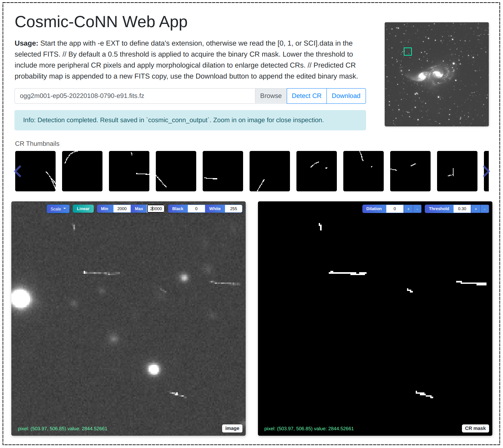503x448 pixels.
Task: Click the green selection box in overview image
Action: [408, 51]
